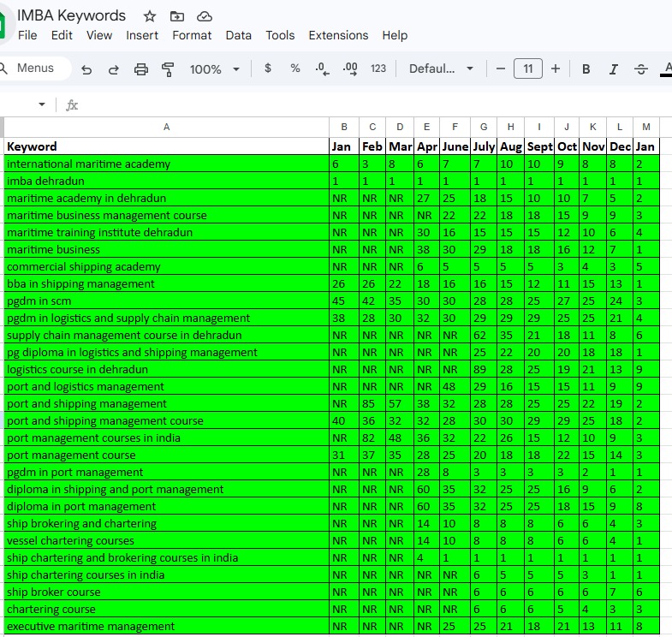
Task: Star the IMBA Keywords document
Action: (150, 16)
